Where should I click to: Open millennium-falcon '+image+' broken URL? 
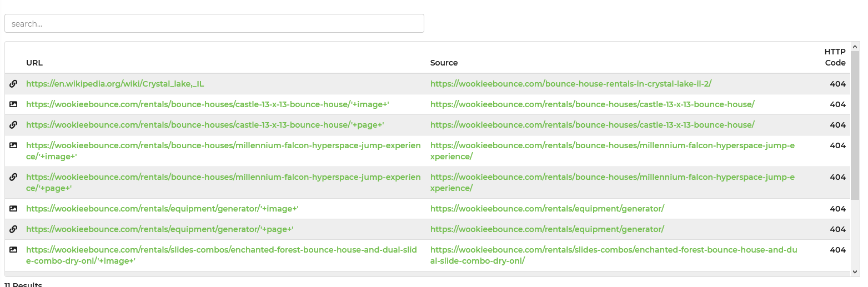pos(223,145)
